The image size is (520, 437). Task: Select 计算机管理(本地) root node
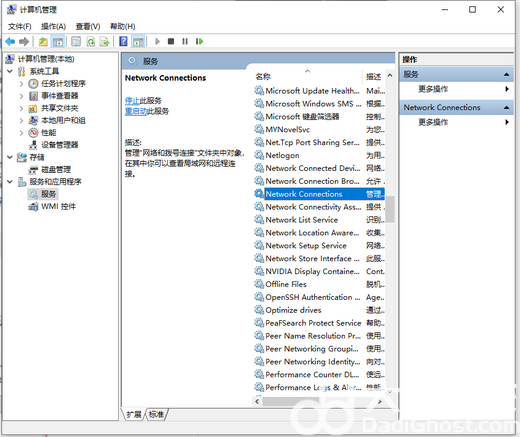point(46,59)
